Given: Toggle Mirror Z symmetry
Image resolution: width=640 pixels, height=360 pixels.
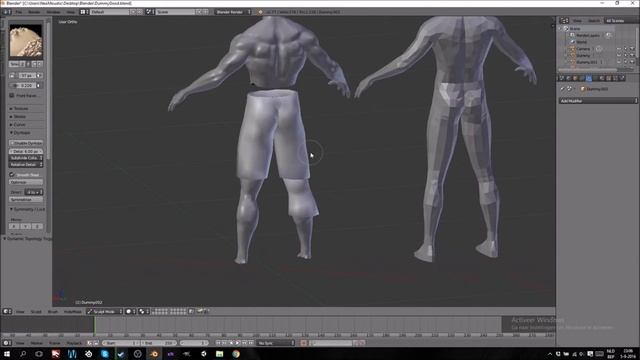Looking at the screenshot, I should click(37, 226).
